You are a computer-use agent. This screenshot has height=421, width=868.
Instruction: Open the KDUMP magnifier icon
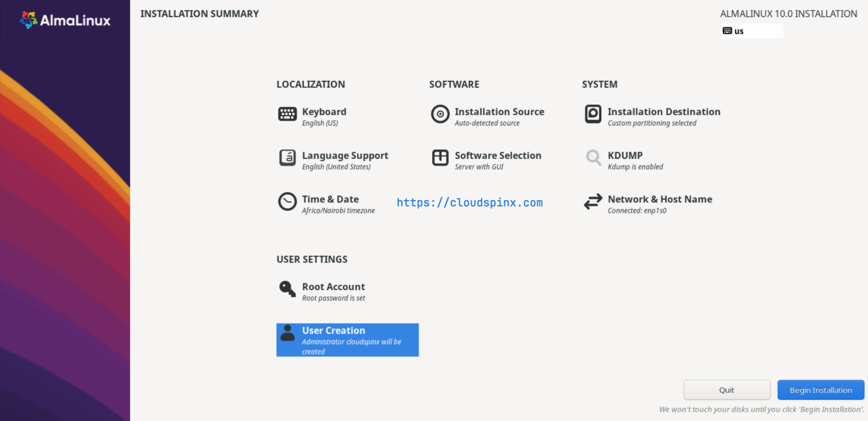[593, 158]
